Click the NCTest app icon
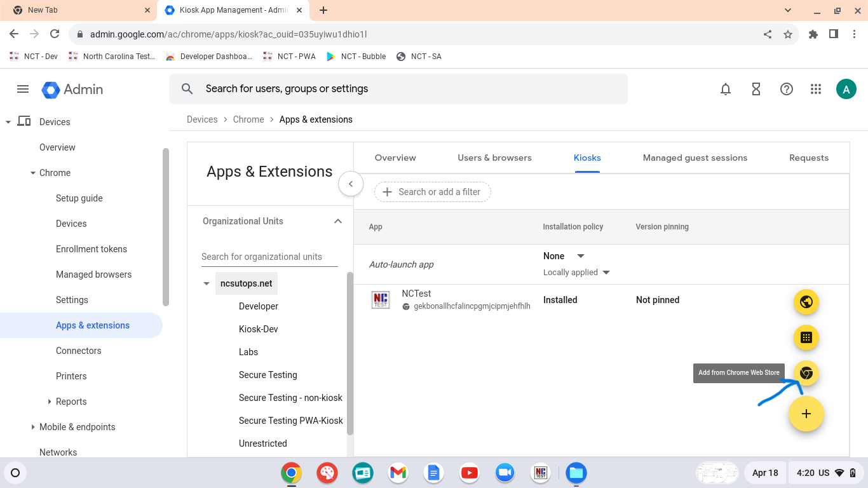The width and height of the screenshot is (868, 488). click(x=381, y=300)
